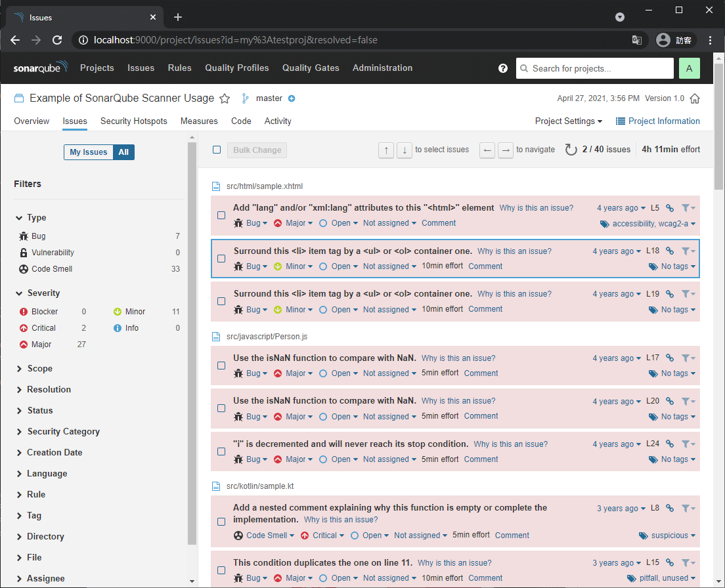Viewport: 725px width, 588px height.
Task: Check the L18 'Surround this li' issue checkbox
Action: (x=221, y=259)
